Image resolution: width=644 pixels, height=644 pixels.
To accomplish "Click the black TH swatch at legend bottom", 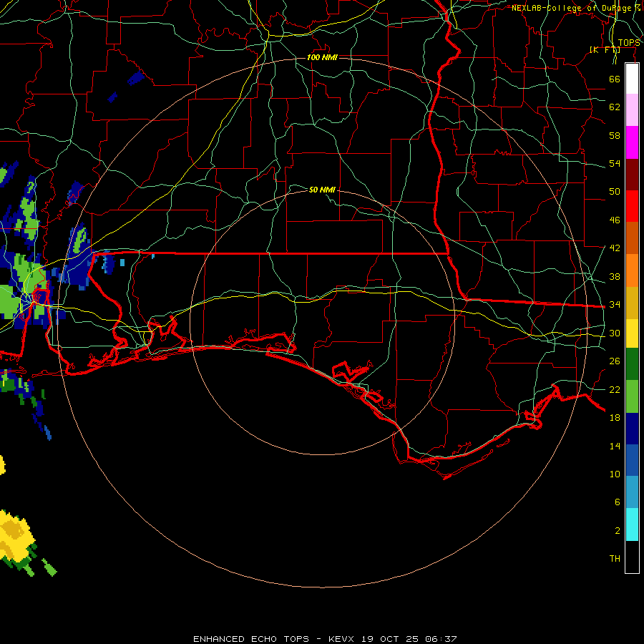I will coord(632,557).
